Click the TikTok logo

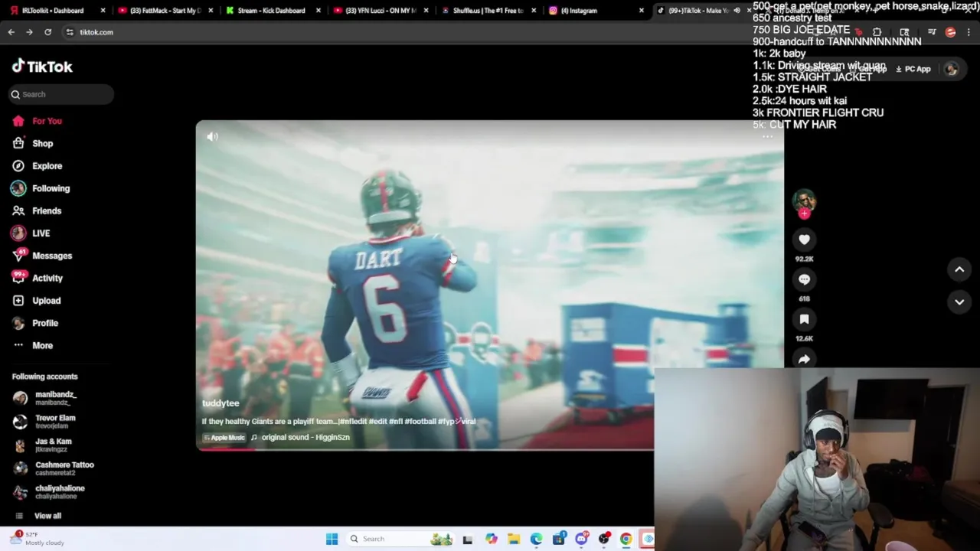[42, 67]
